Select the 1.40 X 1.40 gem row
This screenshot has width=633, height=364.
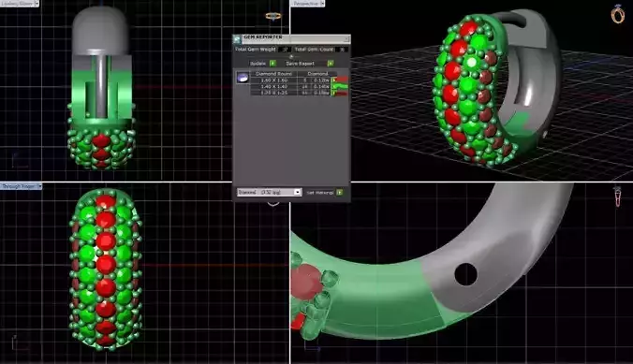point(290,86)
